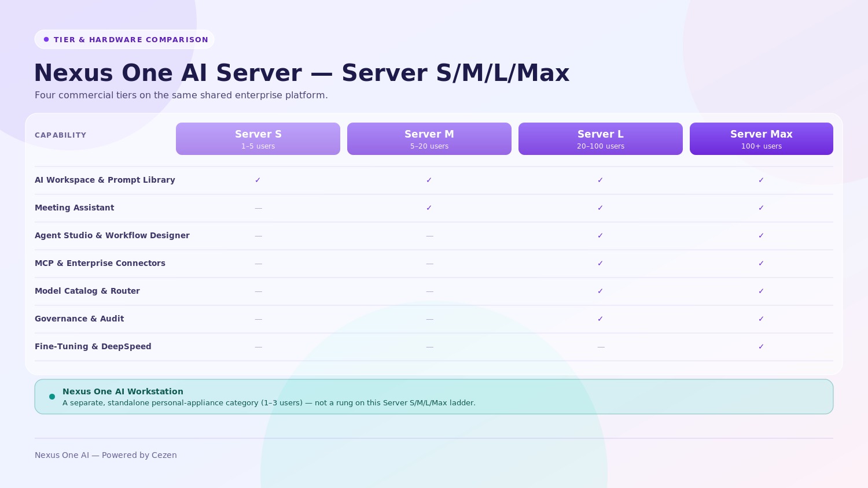Select Model Catalog checkmark under Server L
Viewport: 868px width, 488px height.
(x=601, y=291)
